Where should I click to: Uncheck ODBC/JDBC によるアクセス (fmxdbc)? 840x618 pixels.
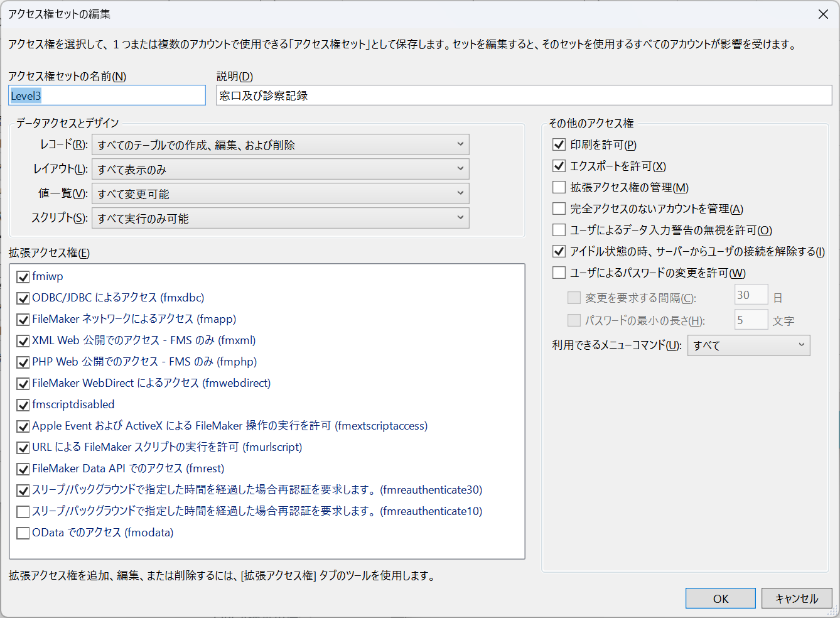tap(23, 298)
